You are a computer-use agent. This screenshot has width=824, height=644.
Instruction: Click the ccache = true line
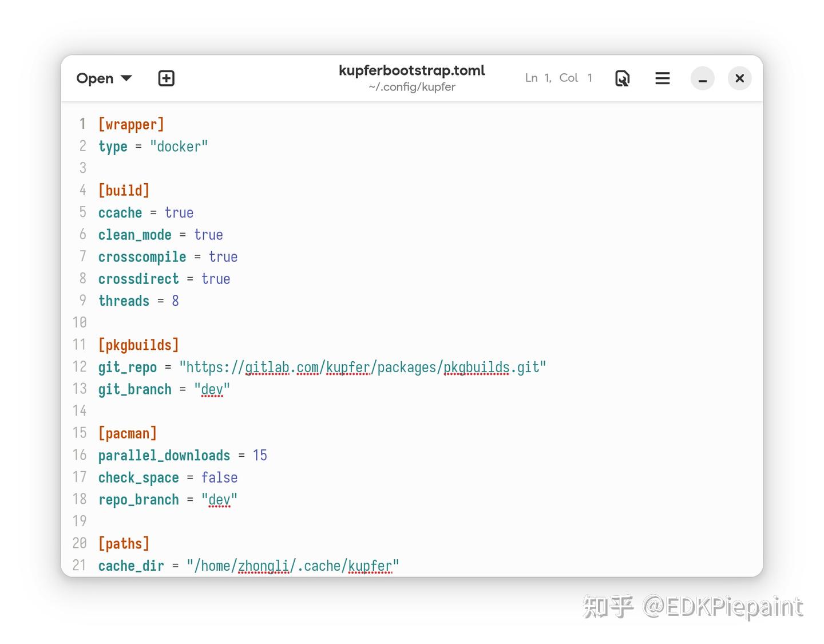[x=146, y=212]
